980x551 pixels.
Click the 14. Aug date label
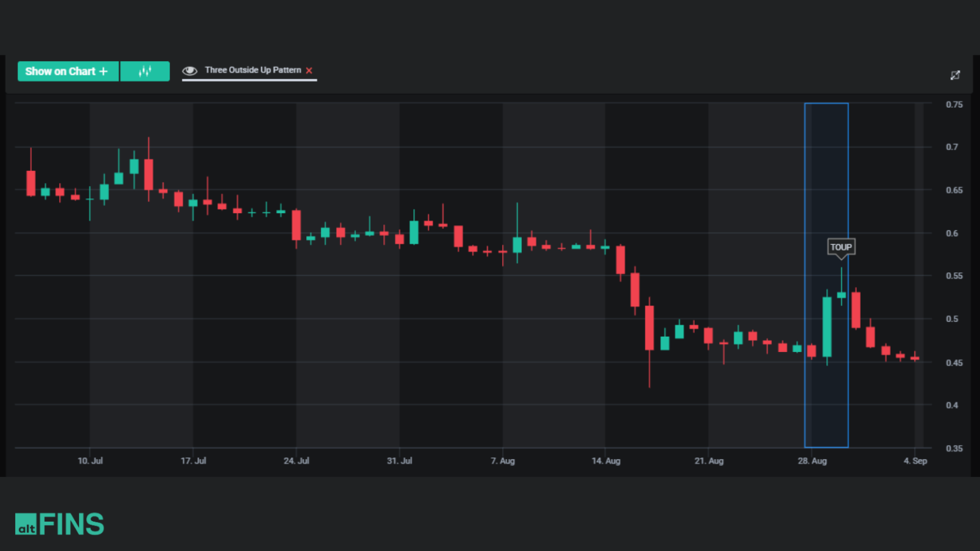click(x=606, y=460)
